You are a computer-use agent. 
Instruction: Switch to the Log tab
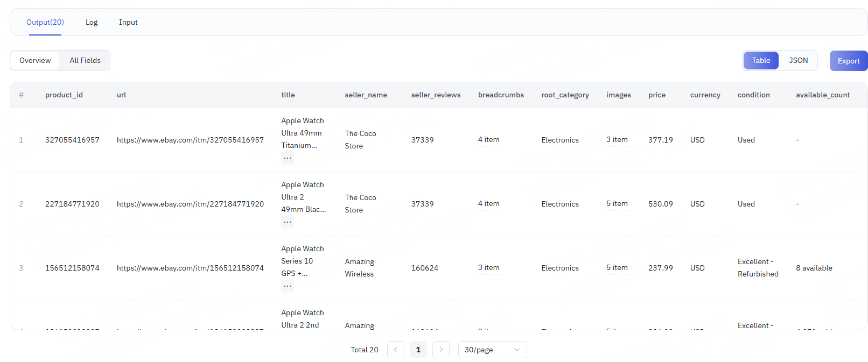coord(92,22)
